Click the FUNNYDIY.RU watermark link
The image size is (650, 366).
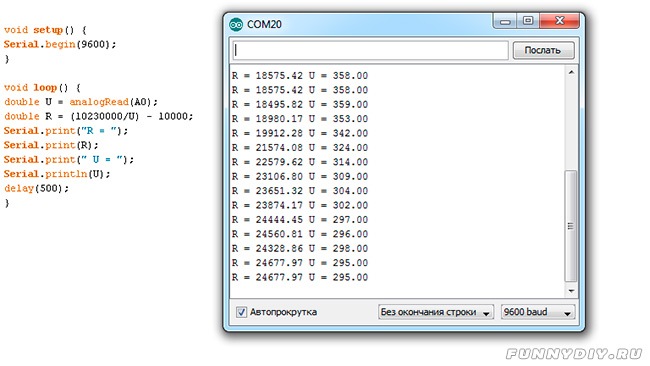click(x=574, y=354)
